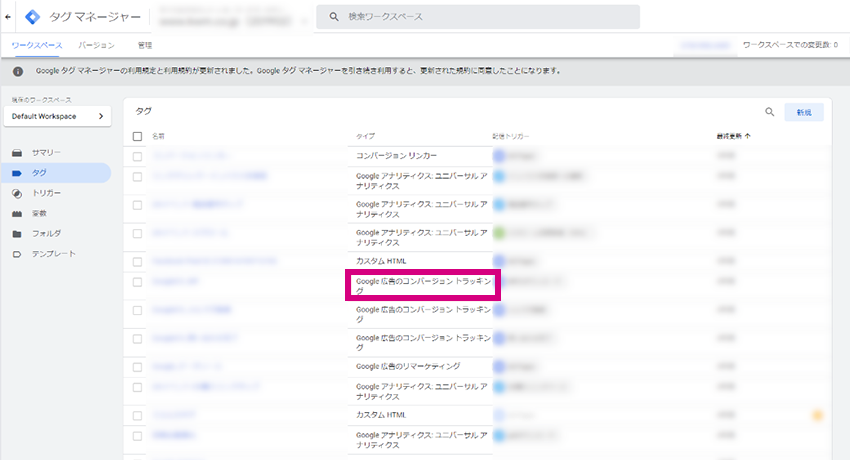This screenshot has height=460, width=850.
Task: Check the last カスタム HTML row checkbox
Action: tap(138, 416)
